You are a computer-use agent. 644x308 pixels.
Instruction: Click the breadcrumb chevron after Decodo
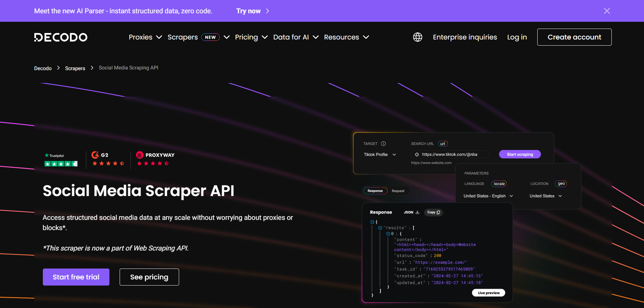point(58,68)
